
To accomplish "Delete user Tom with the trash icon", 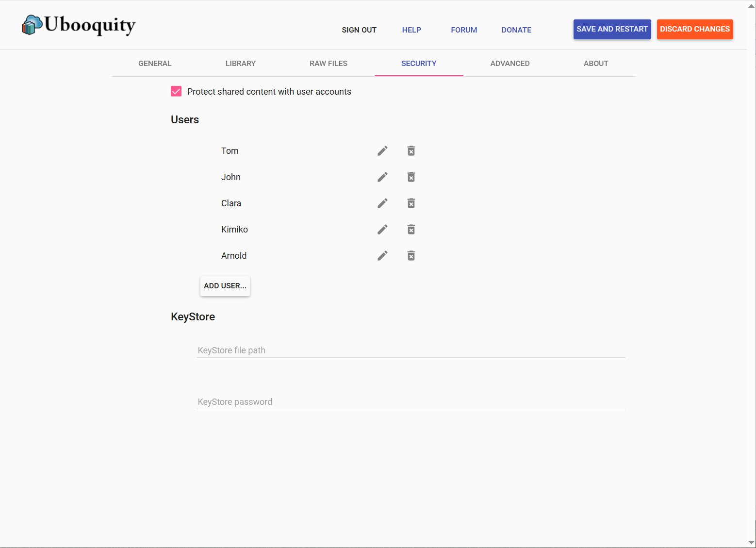I will (411, 151).
